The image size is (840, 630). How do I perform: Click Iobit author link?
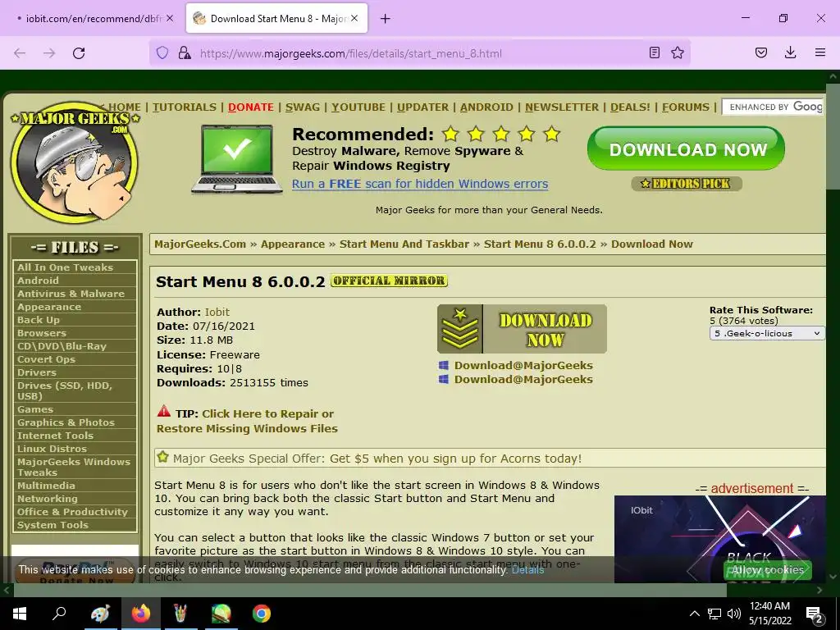[217, 312]
